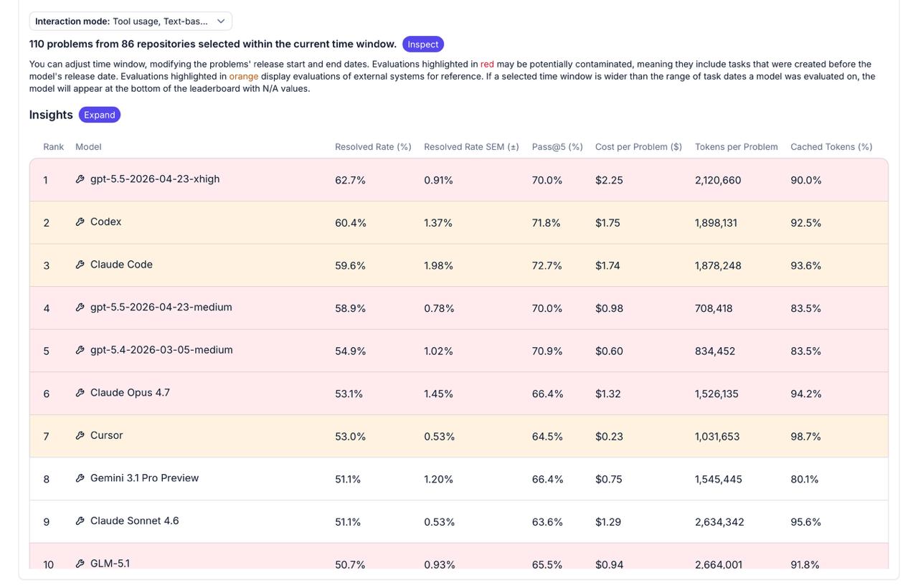Click the Resolved Rate SEM column header
Viewport: 918px width, 588px height.
click(x=471, y=147)
